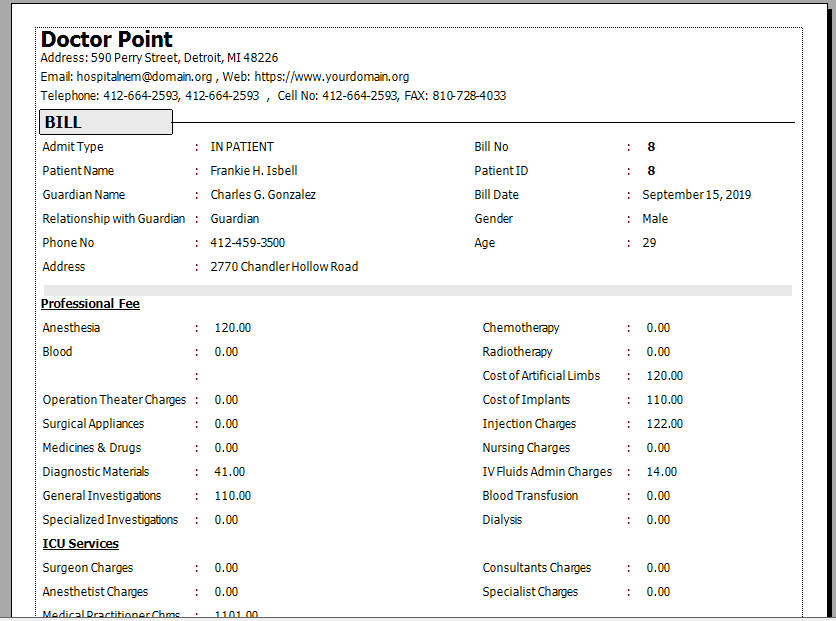
Task: Select the Age value 29
Action: (x=649, y=243)
